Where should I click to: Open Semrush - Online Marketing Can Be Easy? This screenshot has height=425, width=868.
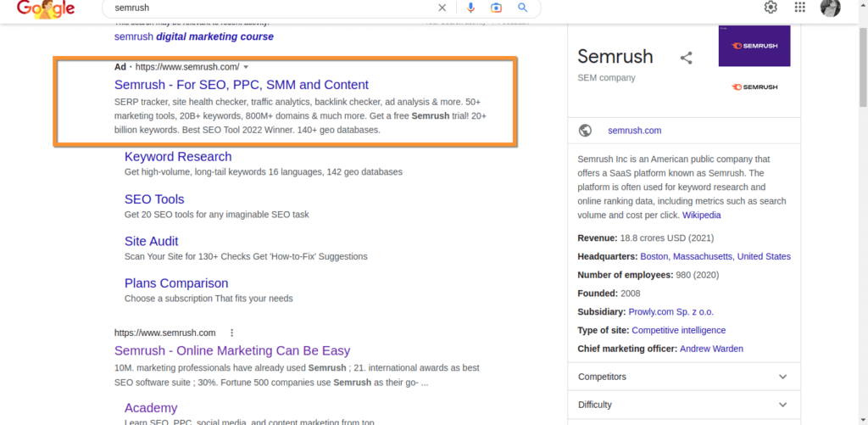[x=232, y=350]
